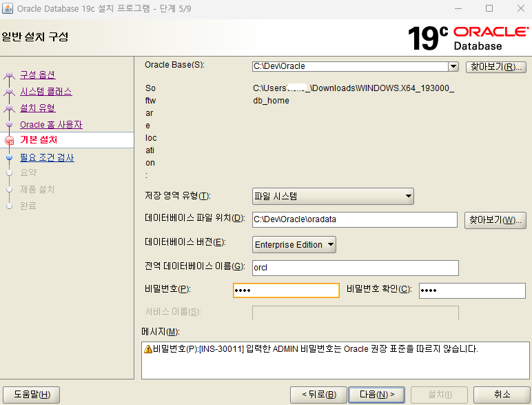Click the 다음(N) next button
This screenshot has height=405, width=532.
pos(377,395)
